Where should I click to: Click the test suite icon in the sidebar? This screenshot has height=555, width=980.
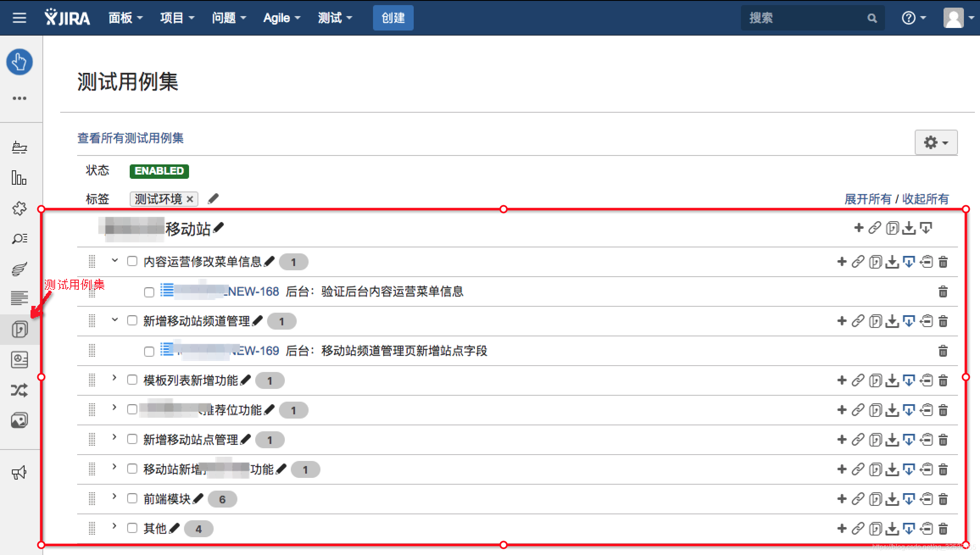tap(19, 329)
